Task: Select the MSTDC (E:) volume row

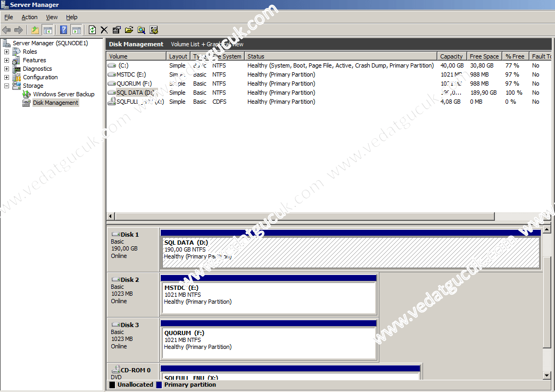Action: (328, 74)
